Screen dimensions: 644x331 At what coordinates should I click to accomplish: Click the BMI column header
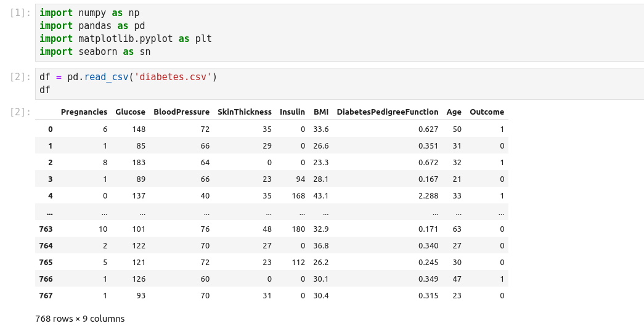coord(320,112)
